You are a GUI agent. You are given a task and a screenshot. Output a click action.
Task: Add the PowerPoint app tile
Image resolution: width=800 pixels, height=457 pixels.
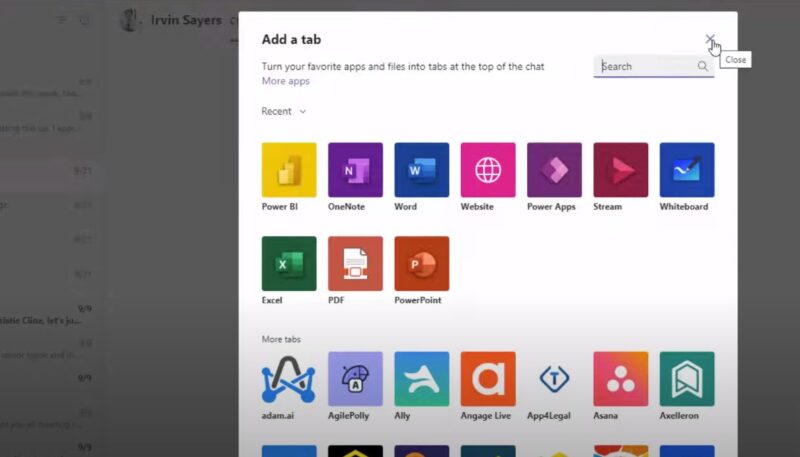pos(421,264)
